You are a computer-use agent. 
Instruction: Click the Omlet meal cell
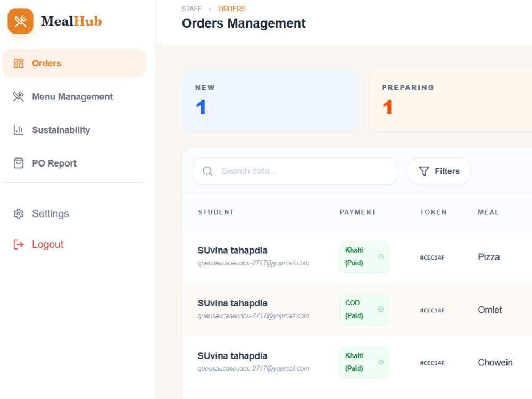click(489, 310)
